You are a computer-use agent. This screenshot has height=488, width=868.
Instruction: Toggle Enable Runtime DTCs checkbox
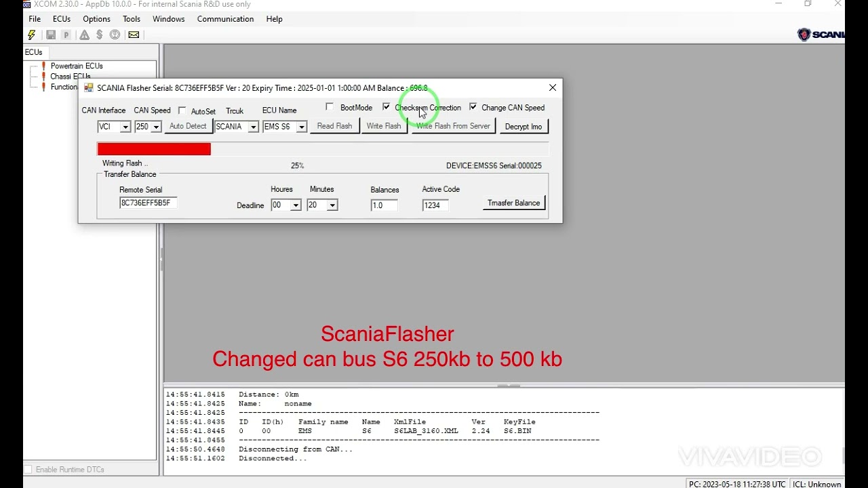pos(28,469)
